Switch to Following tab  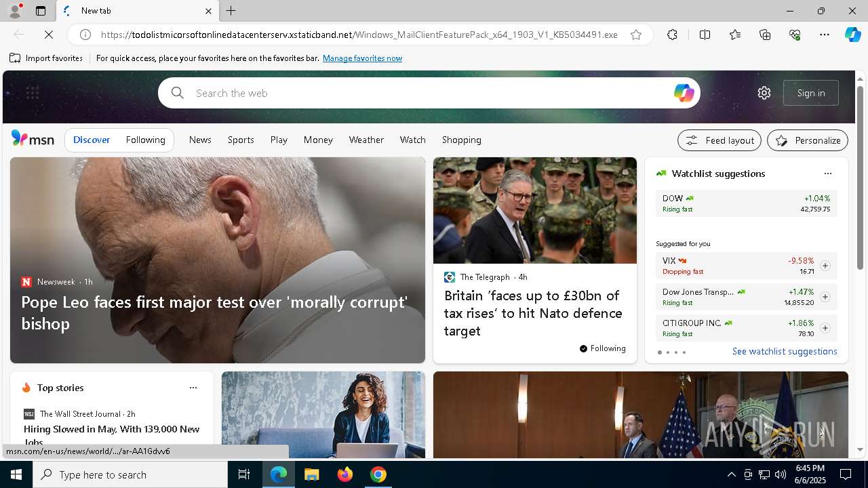pos(145,140)
